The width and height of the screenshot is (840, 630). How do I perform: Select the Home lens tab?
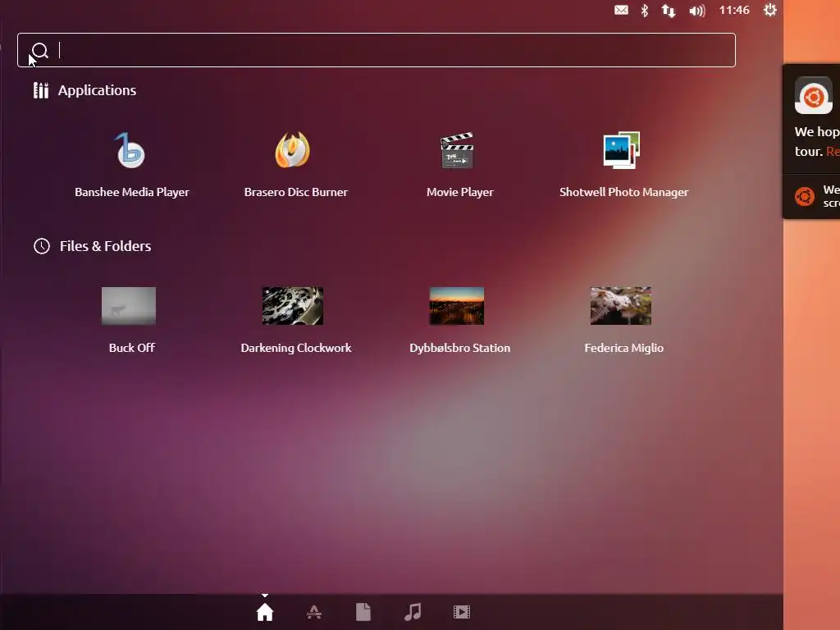pos(265,612)
